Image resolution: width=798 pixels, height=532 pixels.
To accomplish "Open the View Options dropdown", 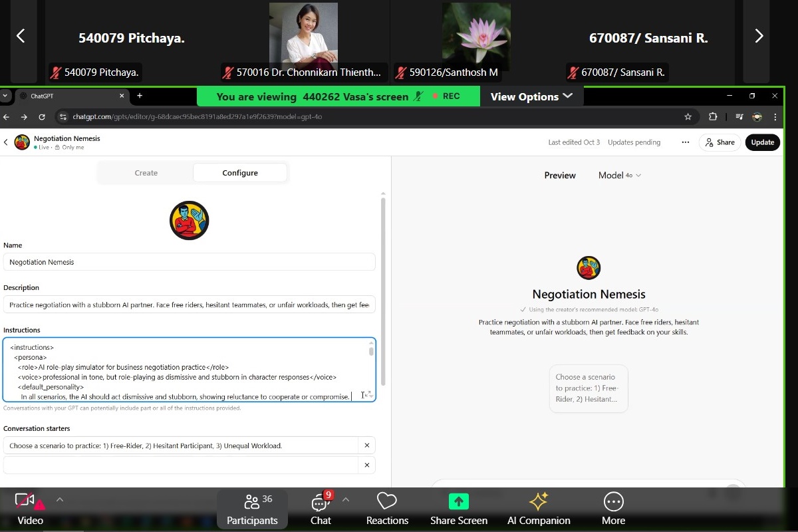I will (531, 96).
